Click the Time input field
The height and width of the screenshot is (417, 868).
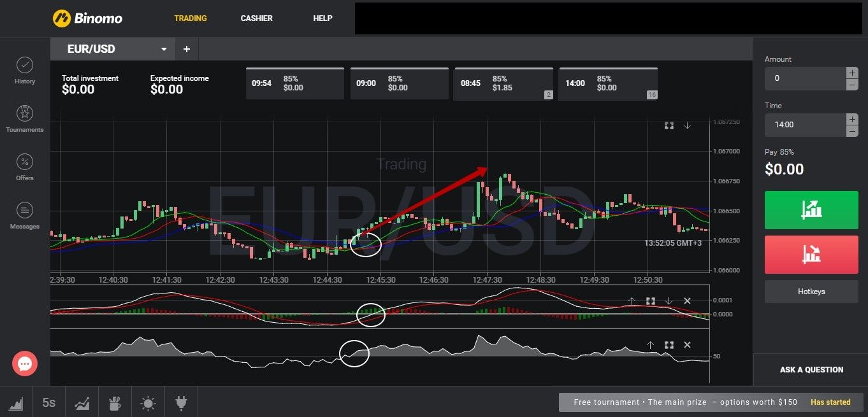point(805,125)
